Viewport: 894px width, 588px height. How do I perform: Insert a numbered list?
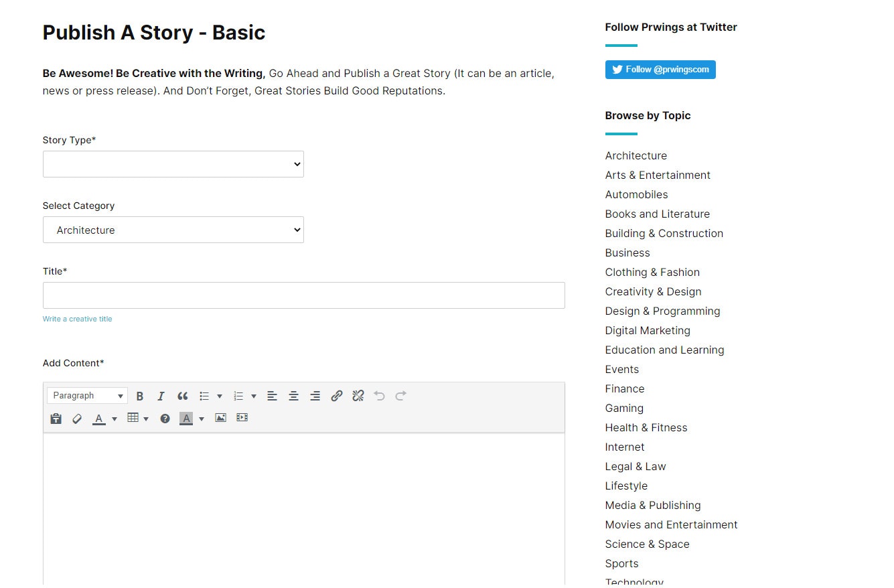pos(238,396)
